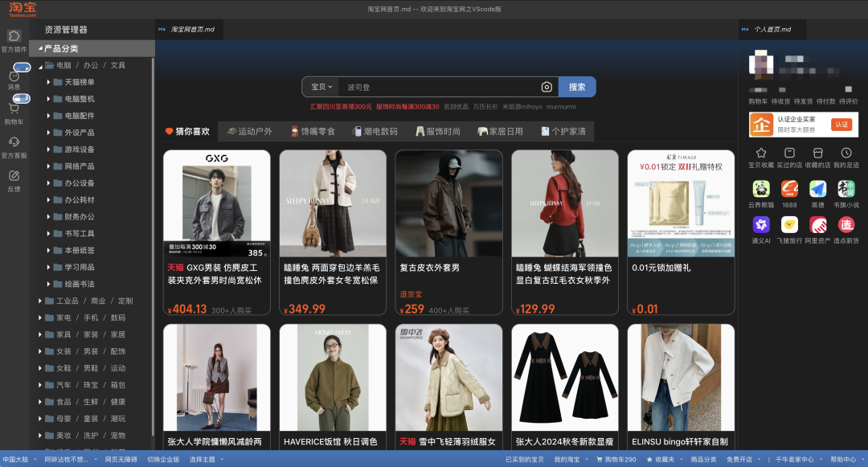Image resolution: width=868 pixels, height=467 pixels.
Task: Click the blue 搜索 search button
Action: [x=577, y=87]
